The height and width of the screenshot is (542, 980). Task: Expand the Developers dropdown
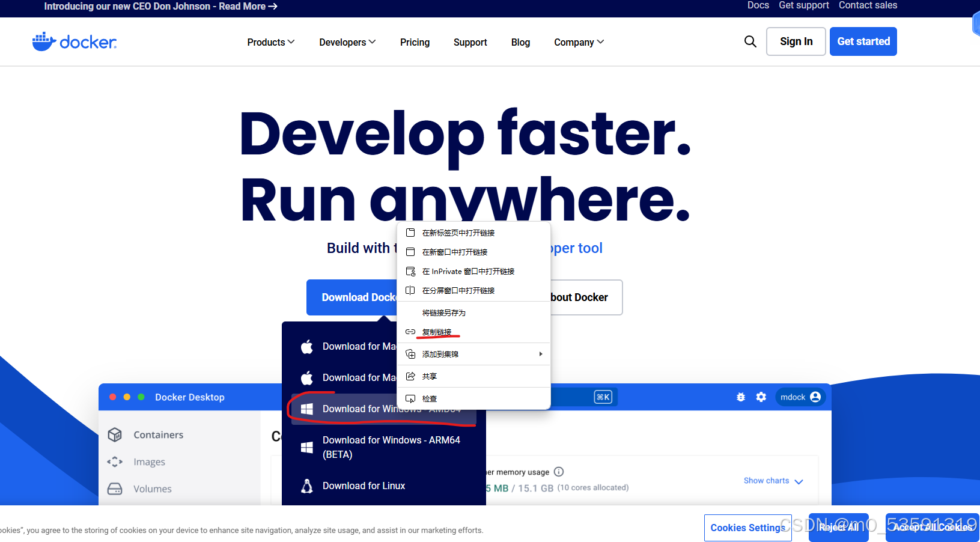[x=347, y=42]
